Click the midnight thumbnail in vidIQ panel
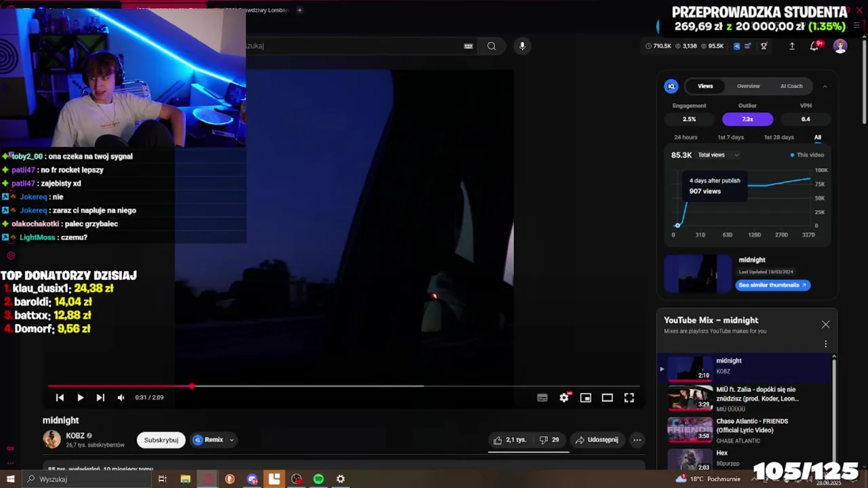Viewport: 868px width, 488px height. tap(698, 273)
